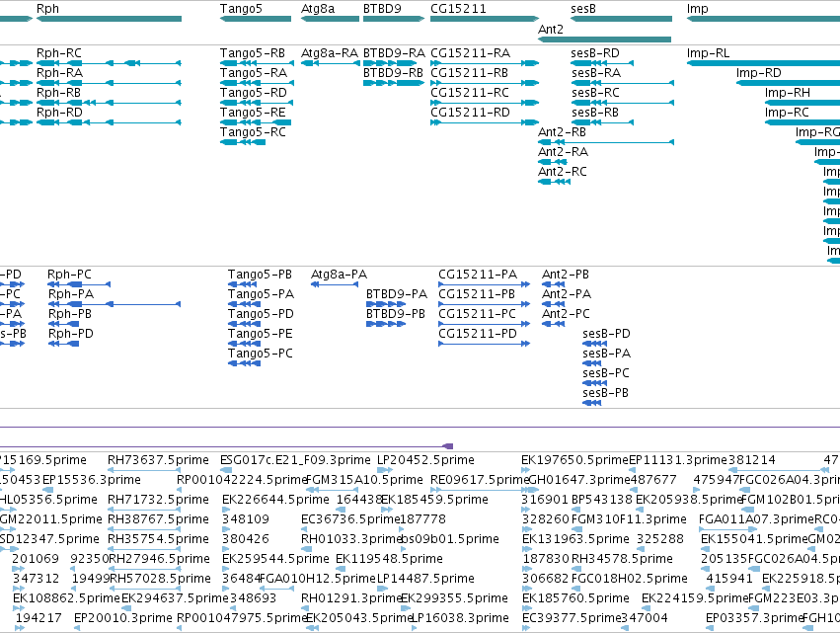Click transcript Imp-RC

(x=802, y=122)
